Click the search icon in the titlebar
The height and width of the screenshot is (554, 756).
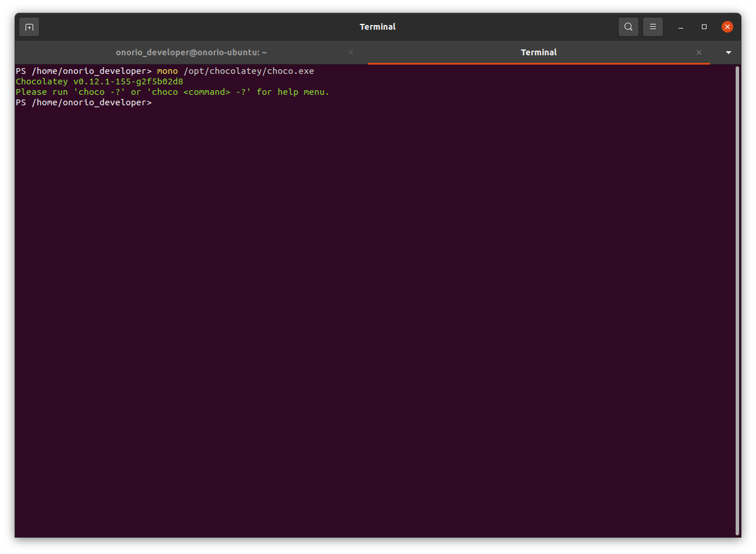(x=628, y=26)
